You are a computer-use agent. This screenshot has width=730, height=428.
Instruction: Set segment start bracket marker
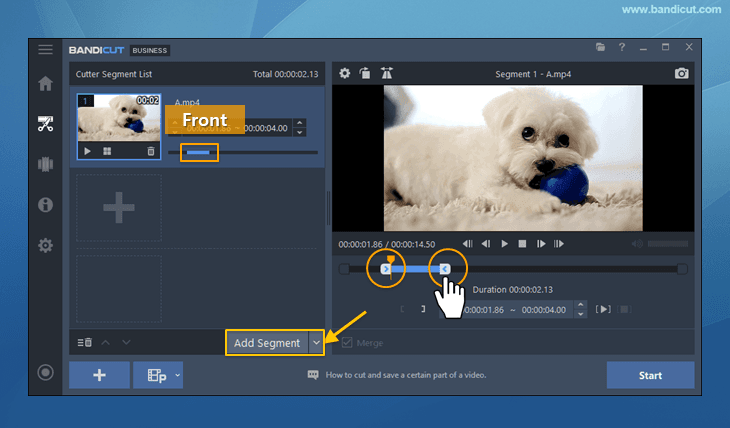(x=402, y=309)
